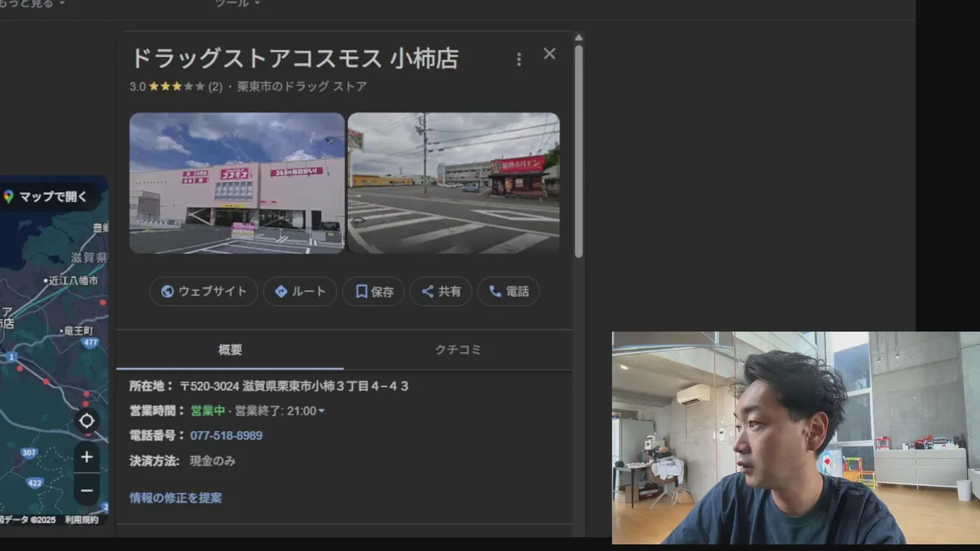Image resolution: width=980 pixels, height=551 pixels.
Task: Get directions with the ルート button
Action: click(x=300, y=292)
